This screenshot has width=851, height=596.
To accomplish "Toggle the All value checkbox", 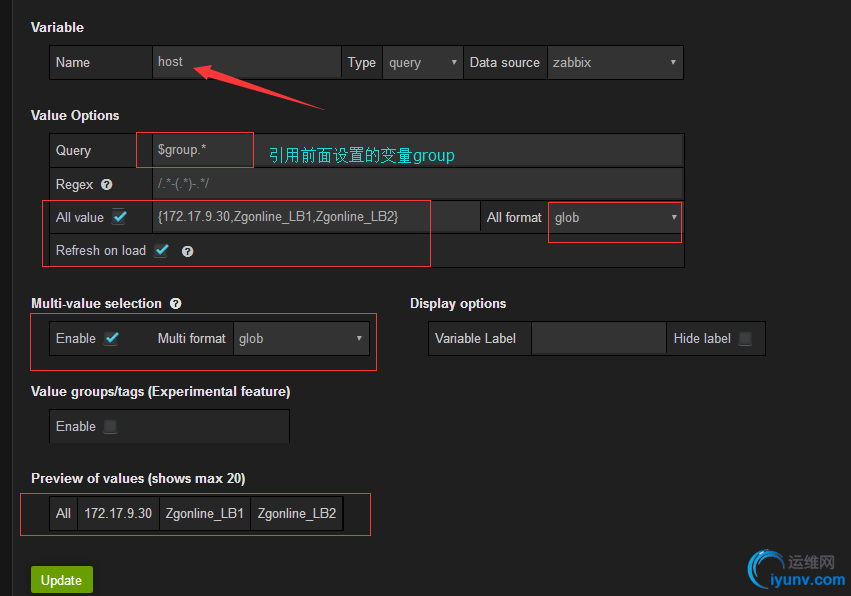I will pos(120,217).
